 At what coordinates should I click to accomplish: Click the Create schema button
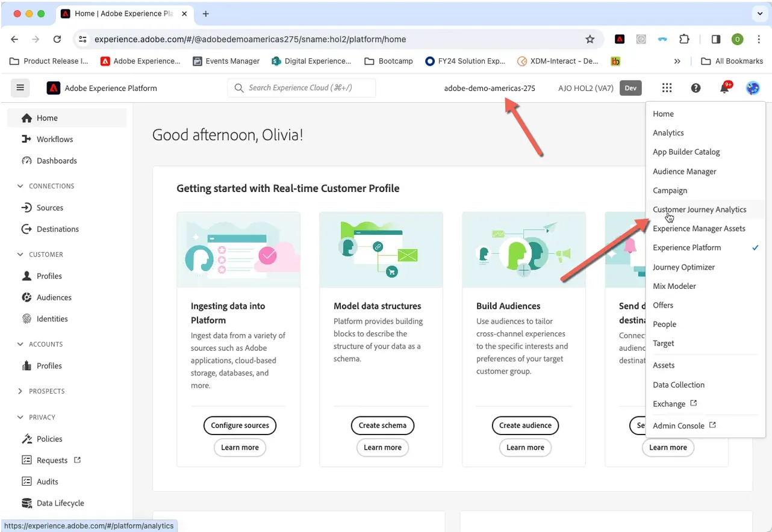(382, 425)
